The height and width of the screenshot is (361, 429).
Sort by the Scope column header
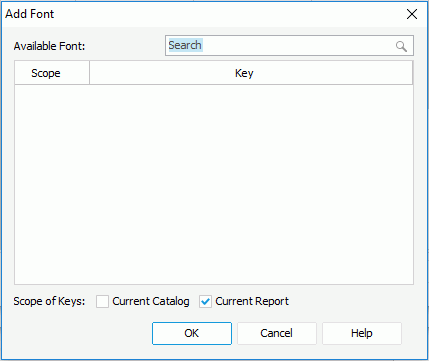pyautogui.click(x=52, y=73)
